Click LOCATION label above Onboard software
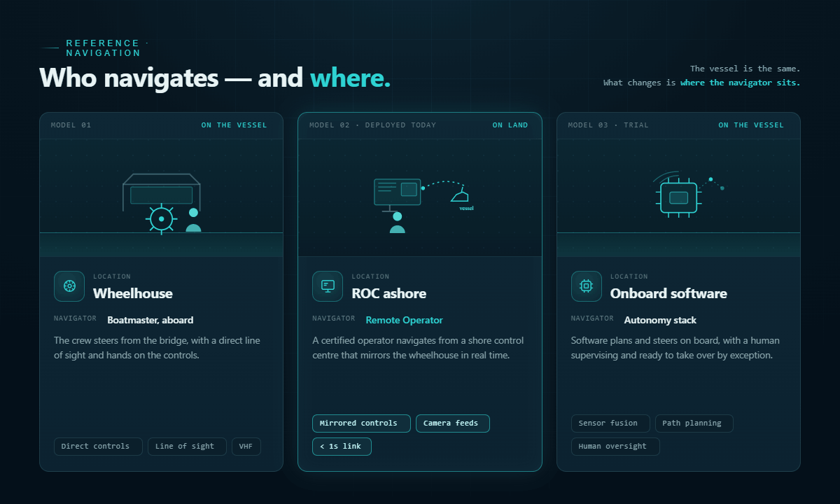 (629, 276)
